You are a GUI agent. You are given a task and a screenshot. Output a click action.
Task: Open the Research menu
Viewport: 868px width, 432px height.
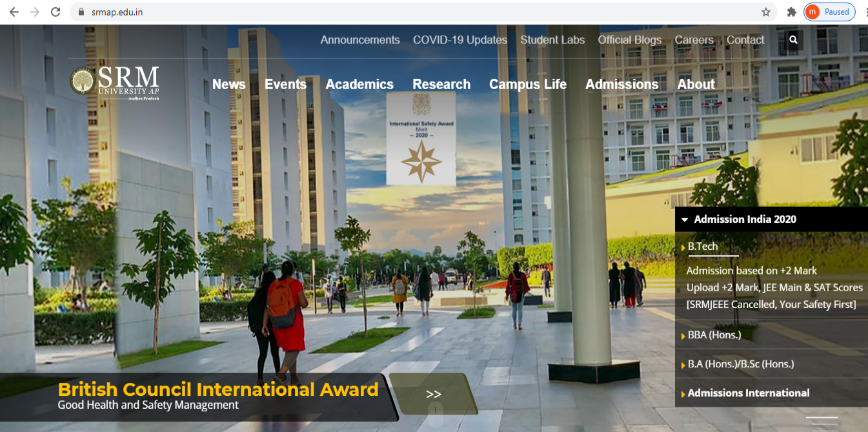441,85
